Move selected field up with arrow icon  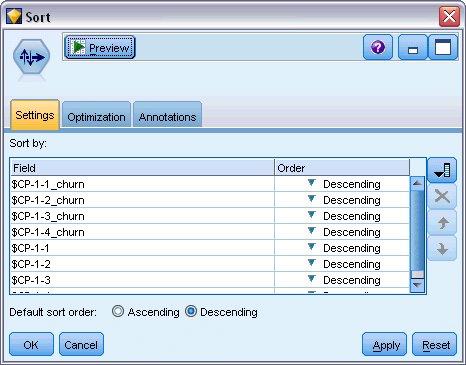click(x=442, y=222)
